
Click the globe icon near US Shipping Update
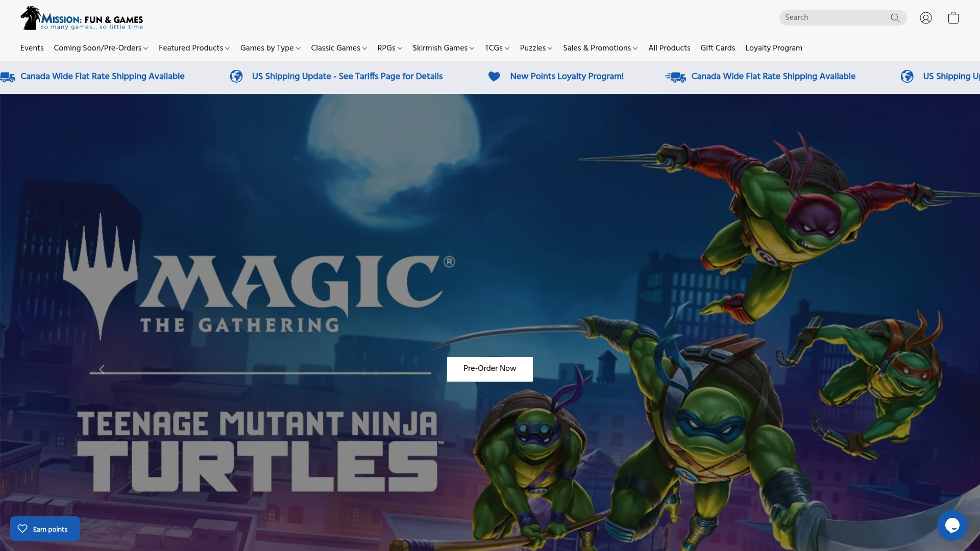click(x=236, y=76)
